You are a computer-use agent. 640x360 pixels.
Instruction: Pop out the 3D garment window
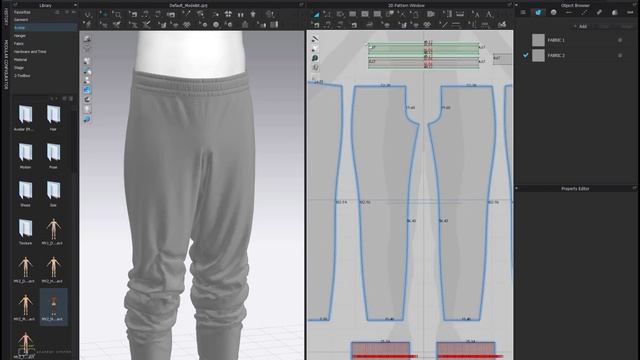pos(301,5)
